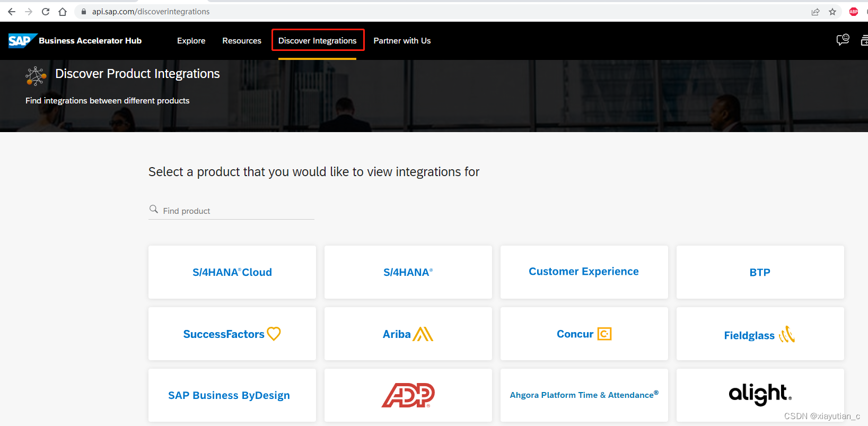Click the lock icon in address bar
The image size is (868, 426).
click(x=84, y=12)
